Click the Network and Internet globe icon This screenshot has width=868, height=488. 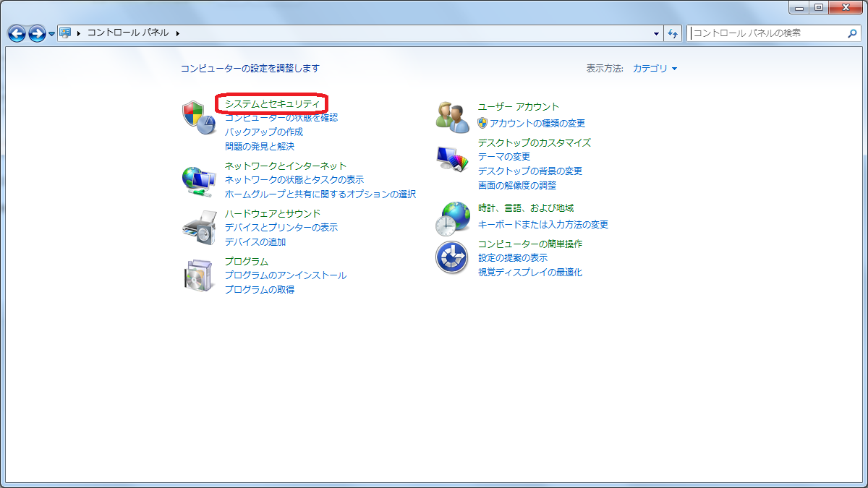click(x=198, y=181)
